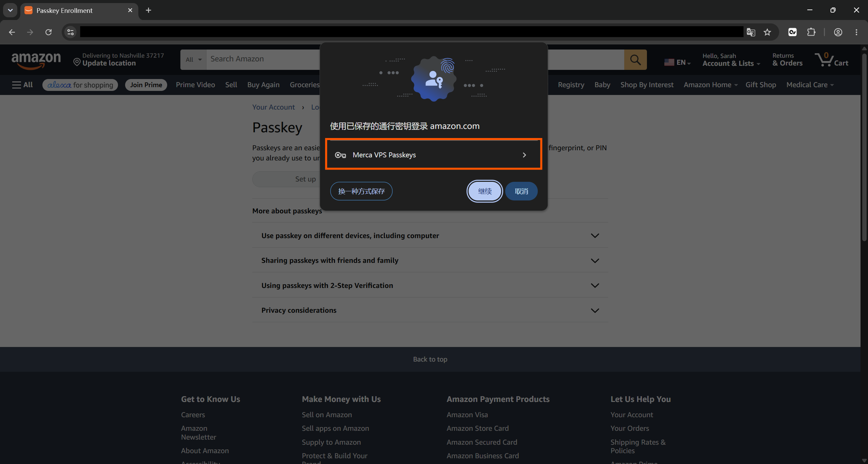Viewport: 868px width, 464px height.
Task: Click the key icon beside Merca VPS Passkeys
Action: (x=340, y=155)
